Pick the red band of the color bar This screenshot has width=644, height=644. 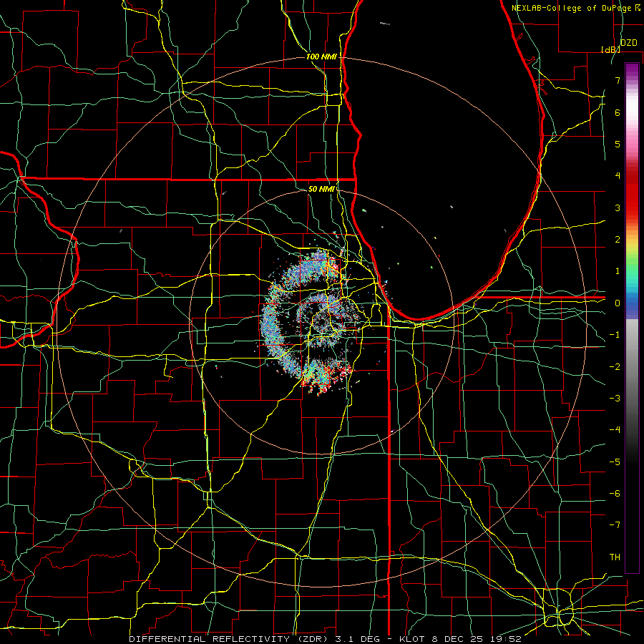click(x=632, y=193)
